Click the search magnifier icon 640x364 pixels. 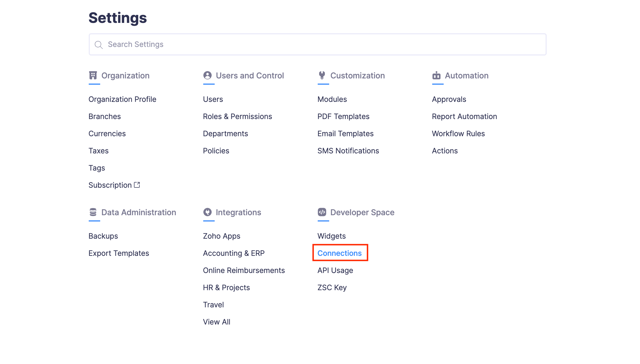pyautogui.click(x=99, y=45)
